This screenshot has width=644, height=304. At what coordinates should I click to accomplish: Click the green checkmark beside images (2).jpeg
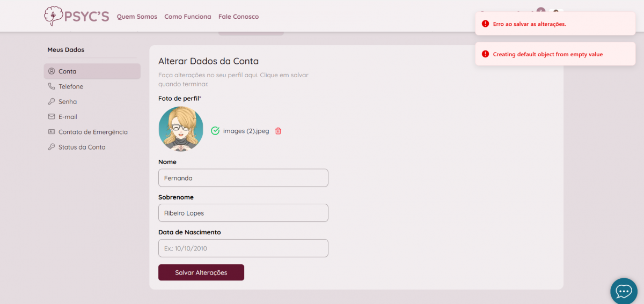pyautogui.click(x=215, y=131)
